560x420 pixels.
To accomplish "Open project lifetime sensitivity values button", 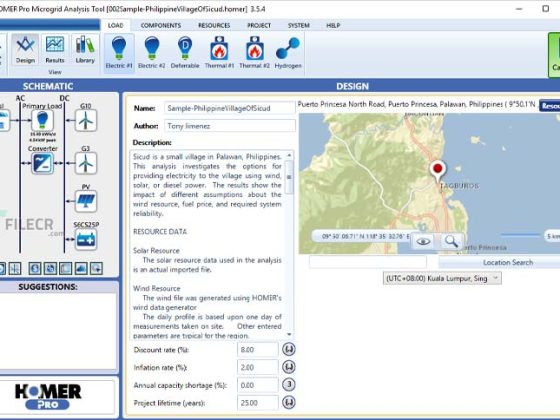I will pyautogui.click(x=289, y=402).
